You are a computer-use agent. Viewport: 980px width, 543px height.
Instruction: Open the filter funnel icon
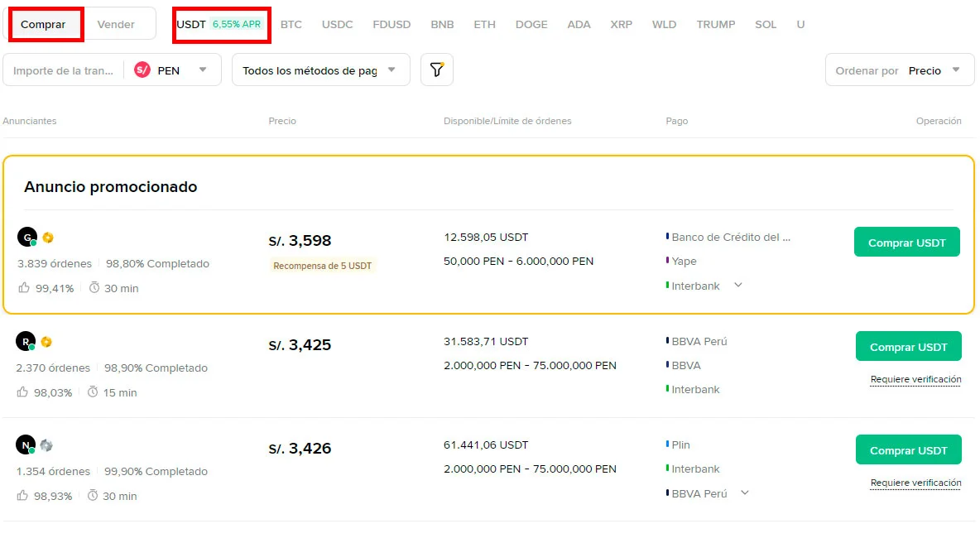point(436,70)
